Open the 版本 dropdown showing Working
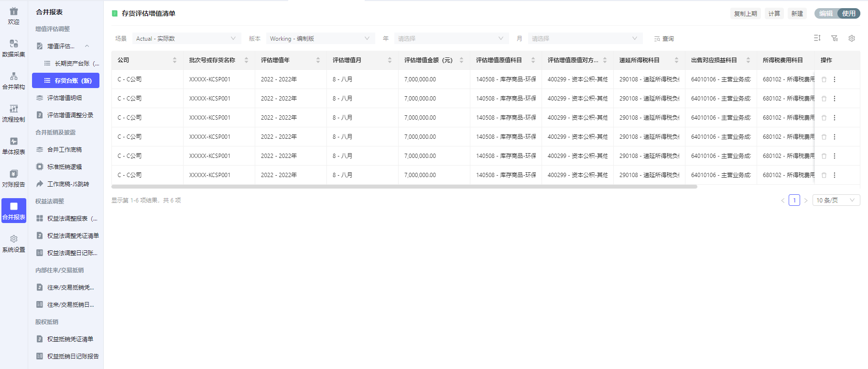868x369 pixels. (319, 38)
